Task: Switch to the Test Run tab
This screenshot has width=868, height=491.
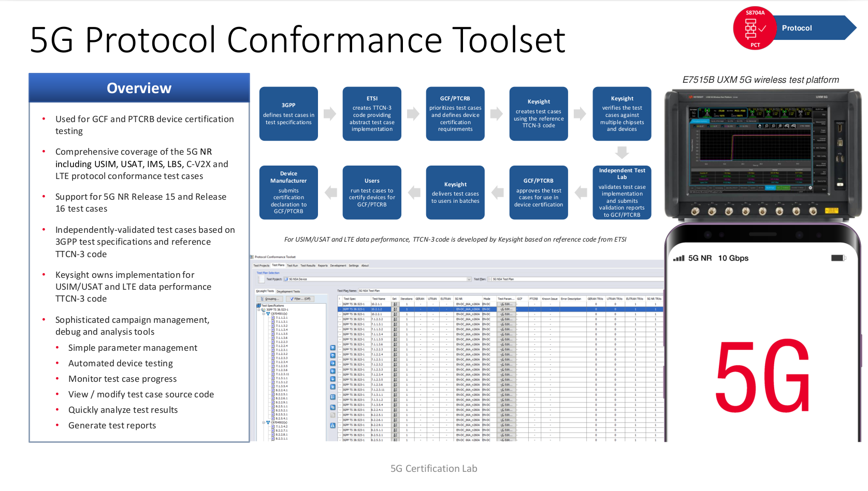Action: [x=293, y=265]
